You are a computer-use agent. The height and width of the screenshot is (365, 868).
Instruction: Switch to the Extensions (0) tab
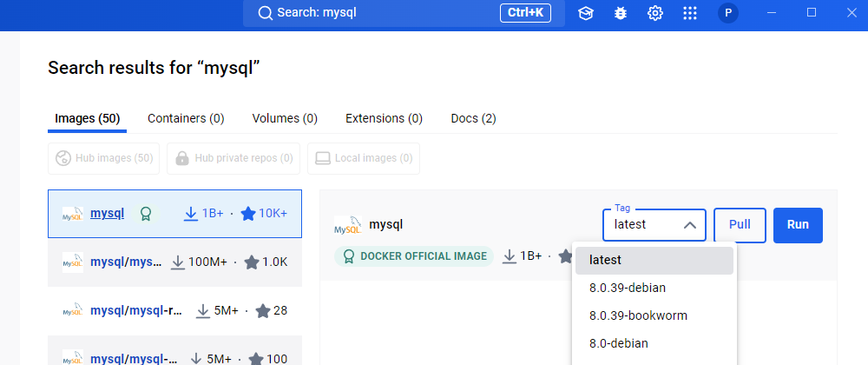tap(385, 118)
